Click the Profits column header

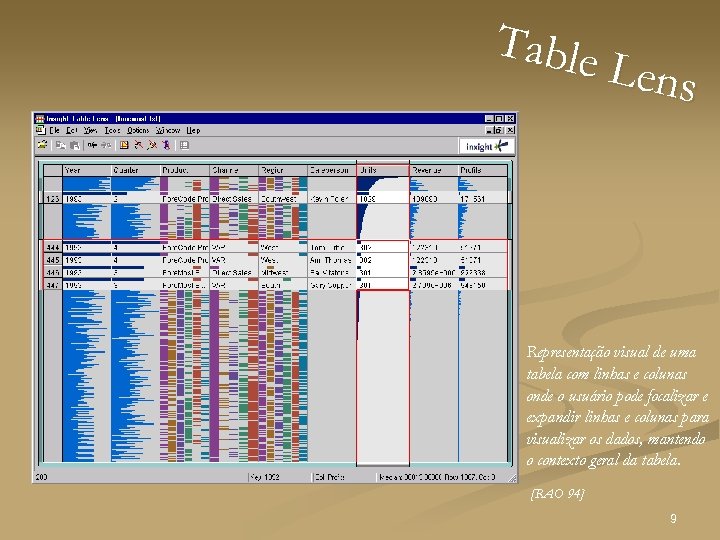coord(483,170)
